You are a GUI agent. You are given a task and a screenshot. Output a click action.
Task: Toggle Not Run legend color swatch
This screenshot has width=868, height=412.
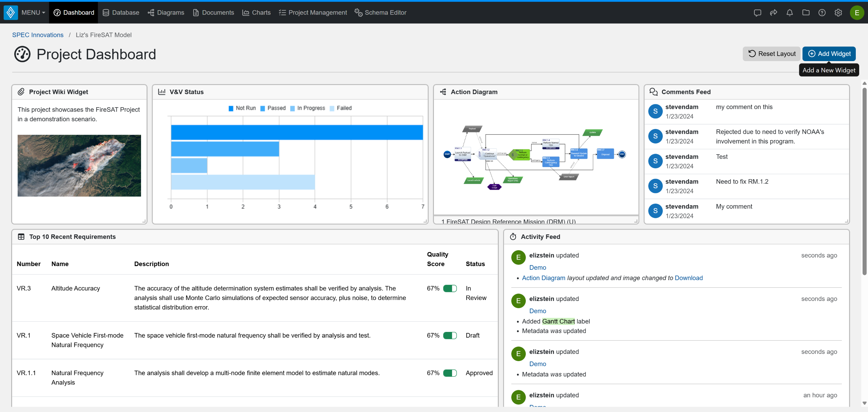(231, 108)
